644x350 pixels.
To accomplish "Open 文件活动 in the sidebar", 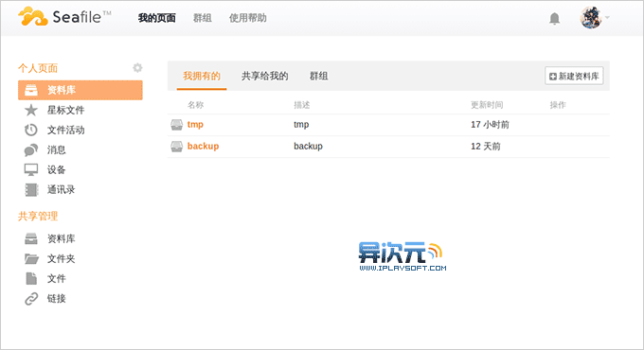I will coord(65,131).
